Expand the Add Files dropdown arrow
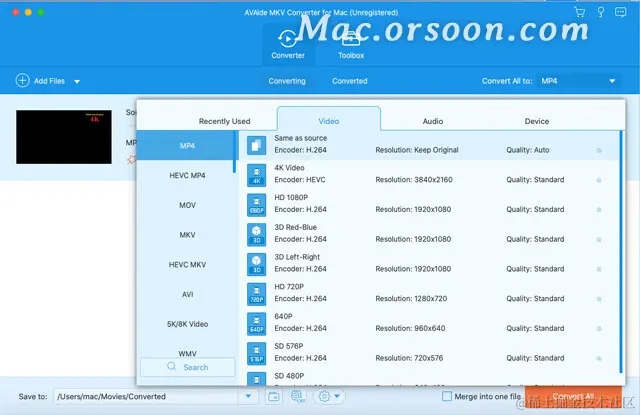The image size is (640, 415). (x=77, y=81)
